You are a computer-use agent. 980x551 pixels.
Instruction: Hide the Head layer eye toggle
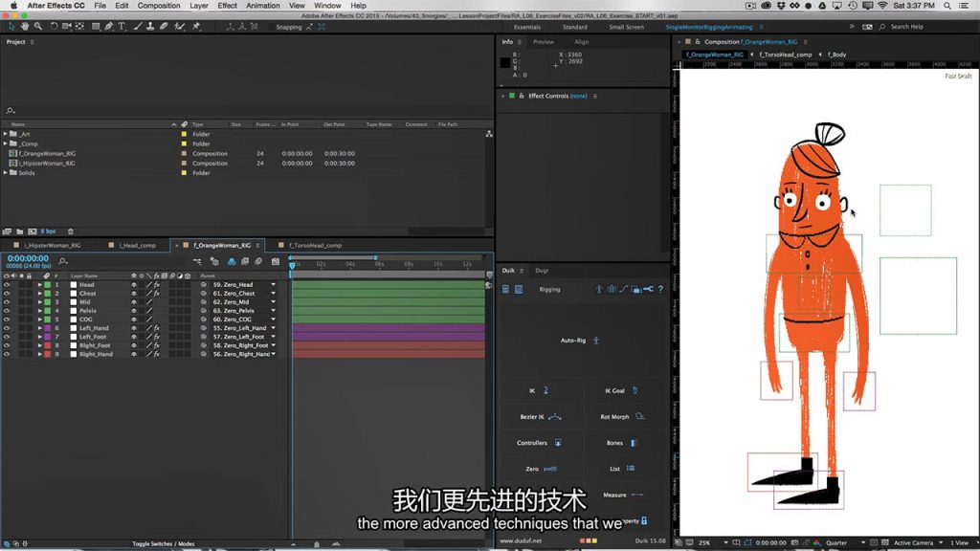(x=7, y=285)
